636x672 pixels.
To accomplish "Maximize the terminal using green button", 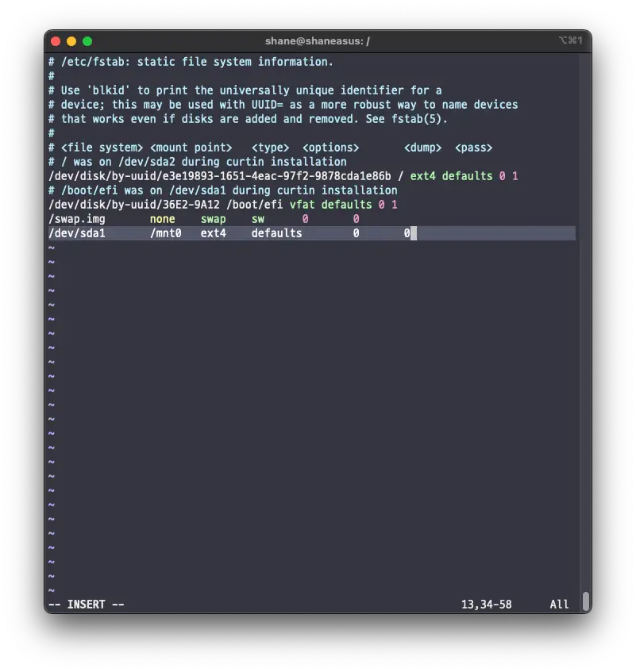I will pyautogui.click(x=87, y=41).
